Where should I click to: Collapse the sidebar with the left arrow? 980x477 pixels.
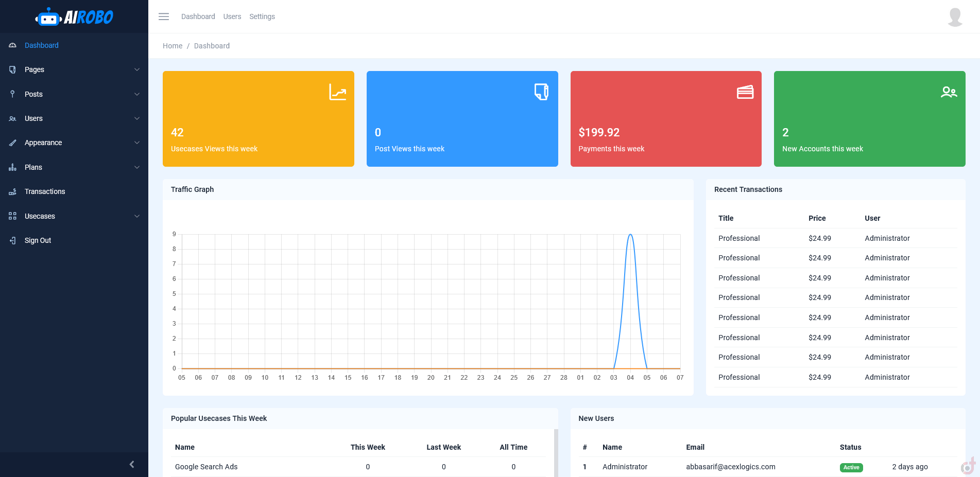point(132,464)
